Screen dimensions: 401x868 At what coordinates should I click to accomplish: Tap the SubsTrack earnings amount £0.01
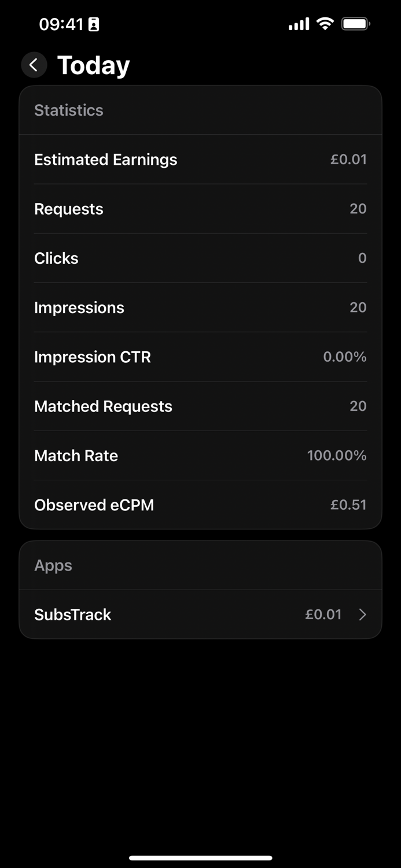click(323, 615)
